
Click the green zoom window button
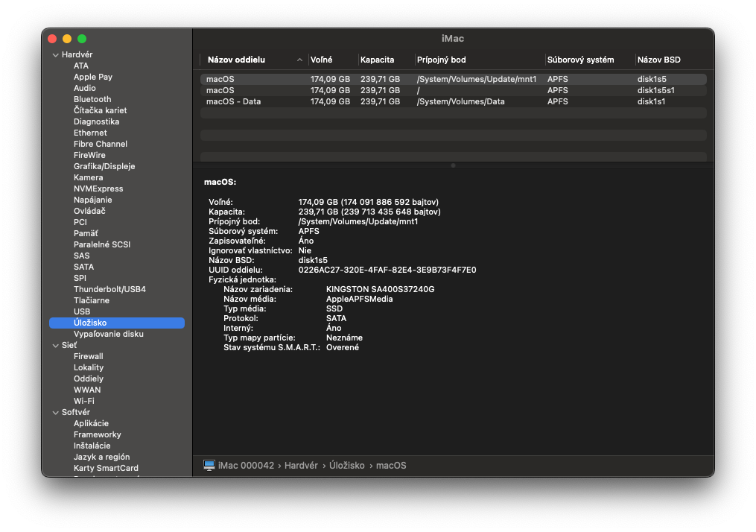point(82,39)
